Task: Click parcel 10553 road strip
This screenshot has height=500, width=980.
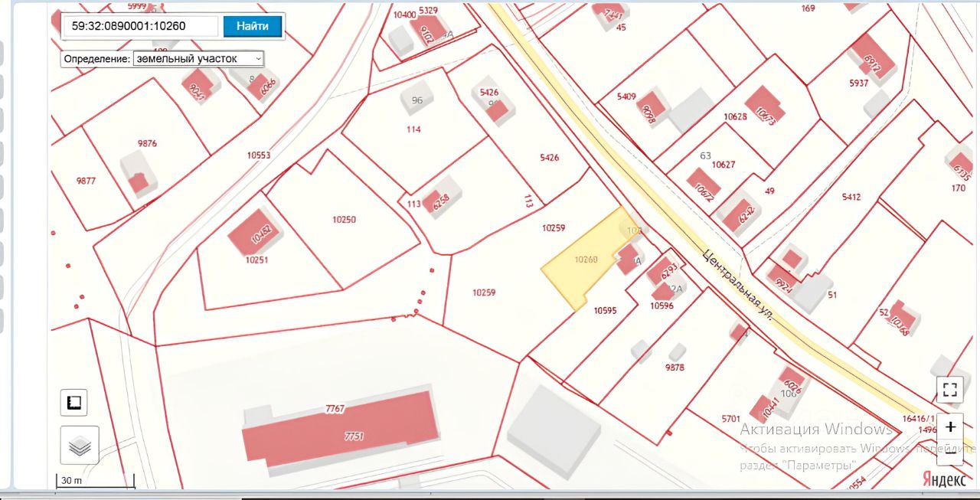Action: [x=258, y=155]
